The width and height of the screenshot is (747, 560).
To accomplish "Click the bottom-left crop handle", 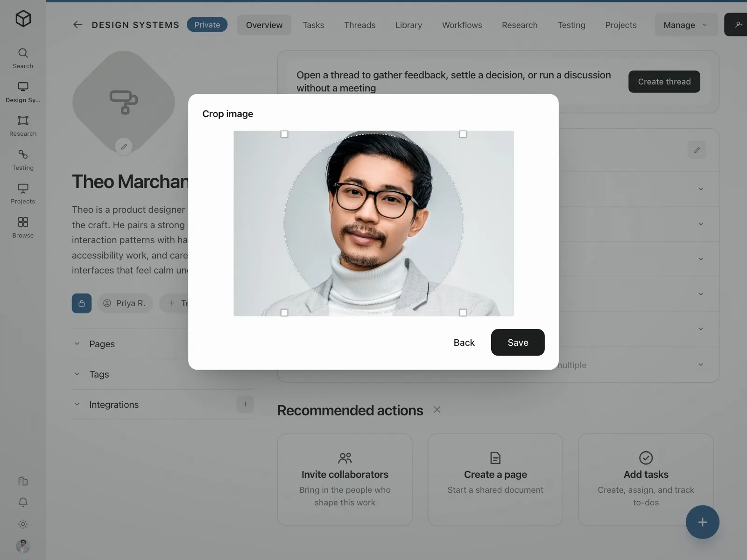I will (284, 313).
